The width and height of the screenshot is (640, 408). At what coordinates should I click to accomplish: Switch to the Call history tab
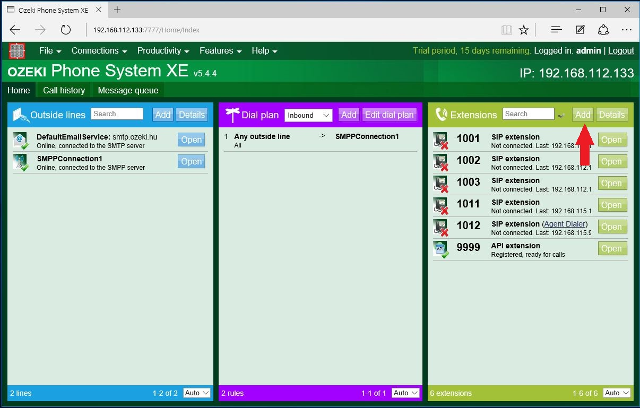pos(64,90)
